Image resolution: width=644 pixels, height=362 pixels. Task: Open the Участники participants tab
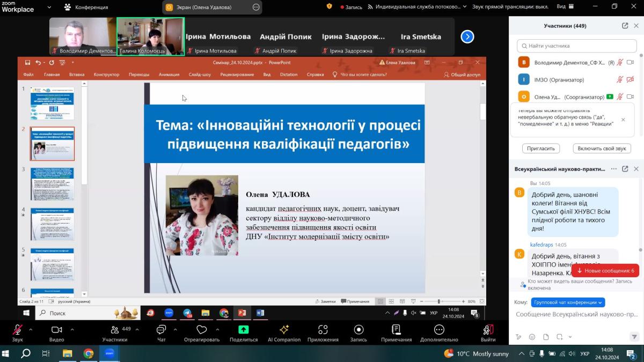(x=114, y=329)
